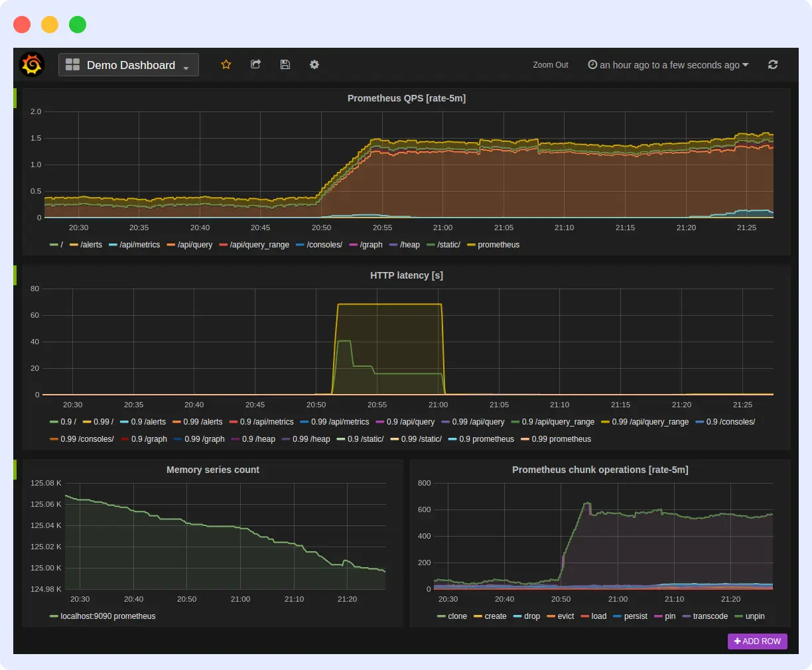This screenshot has width=812, height=670.
Task: Open the Memory series count panel menu
Action: (x=213, y=470)
